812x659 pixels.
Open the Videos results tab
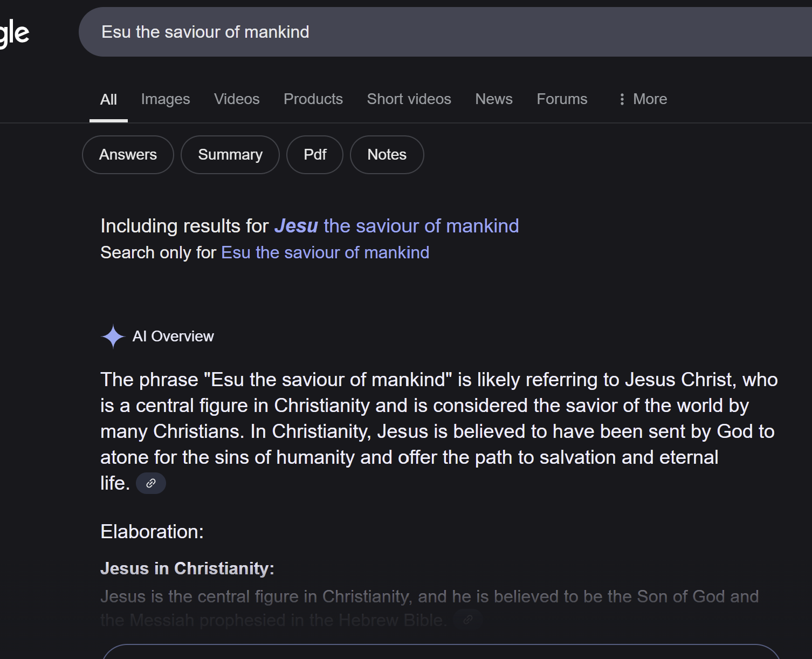[237, 99]
